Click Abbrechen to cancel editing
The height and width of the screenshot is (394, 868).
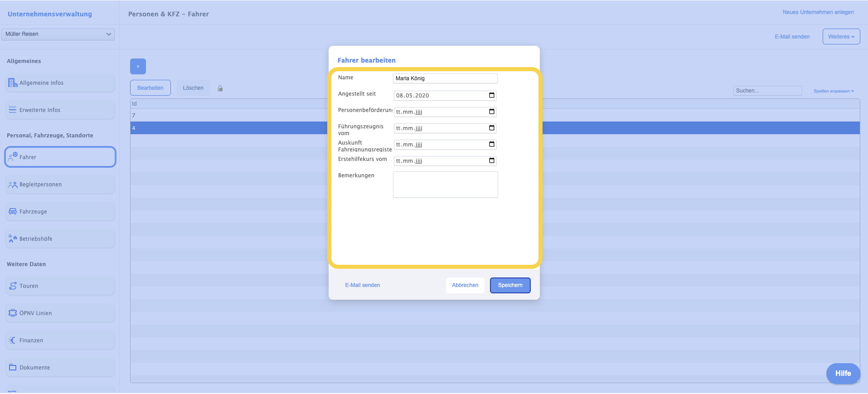[x=465, y=285]
